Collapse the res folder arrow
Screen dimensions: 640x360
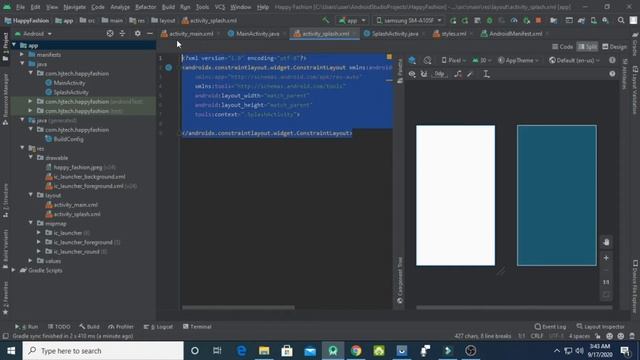point(22,148)
